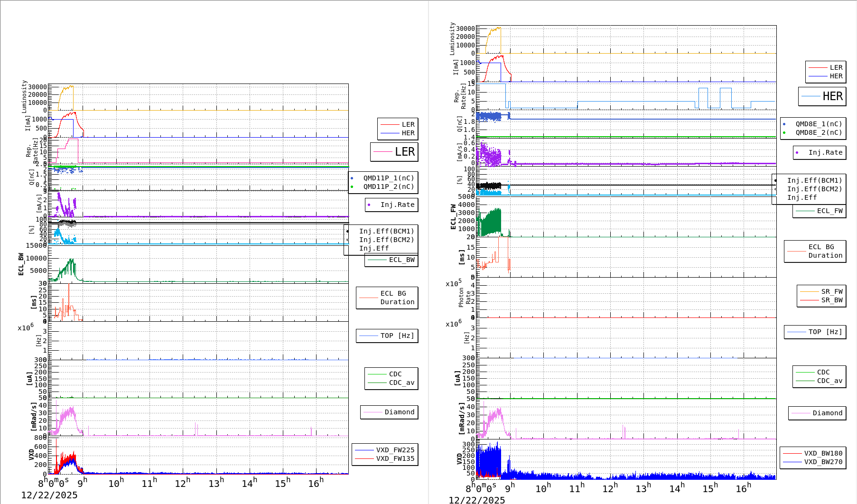857x504 pixels.
Task: Select the QMD8E_2(nC) legend entry
Action: 818,132
